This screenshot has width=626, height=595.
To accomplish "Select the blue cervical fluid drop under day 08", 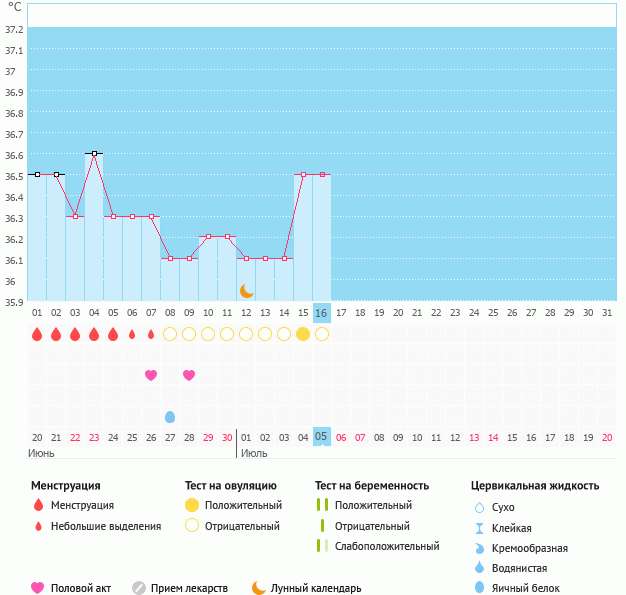I will click(170, 416).
